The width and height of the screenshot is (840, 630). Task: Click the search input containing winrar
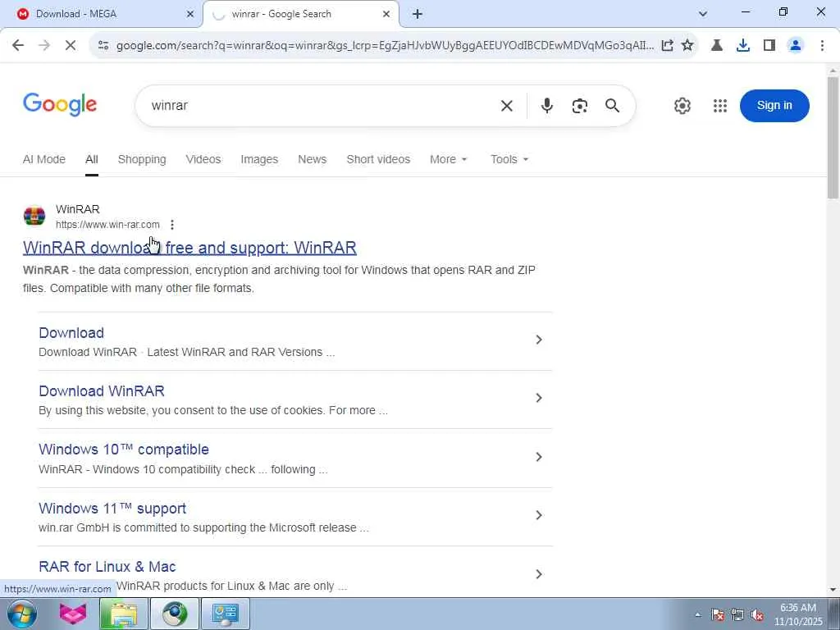point(322,106)
